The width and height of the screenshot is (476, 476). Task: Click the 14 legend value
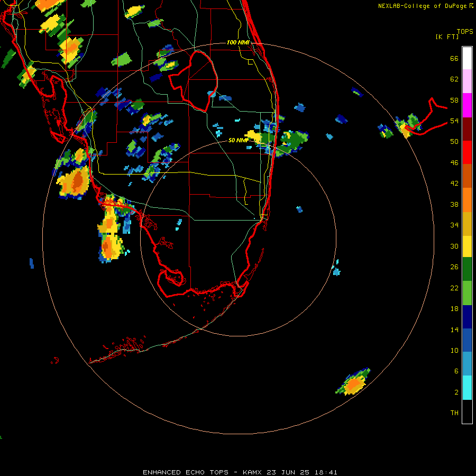[454, 329]
